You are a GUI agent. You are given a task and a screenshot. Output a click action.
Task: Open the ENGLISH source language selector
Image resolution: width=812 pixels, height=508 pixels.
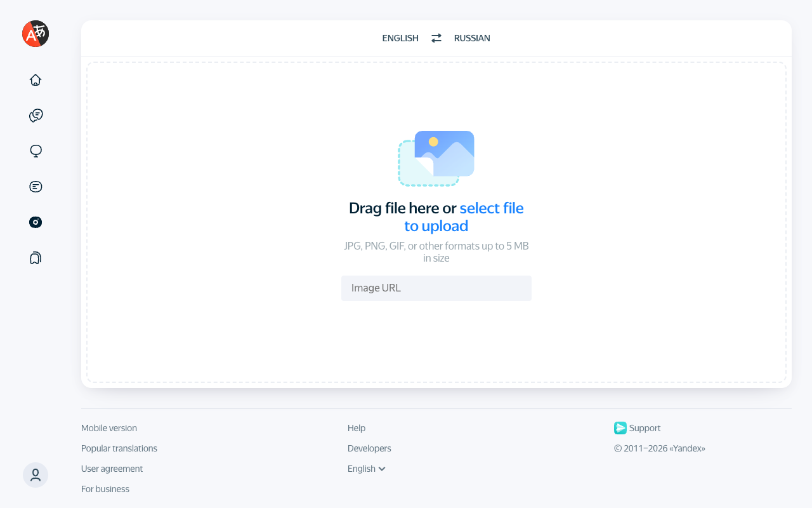(x=400, y=38)
